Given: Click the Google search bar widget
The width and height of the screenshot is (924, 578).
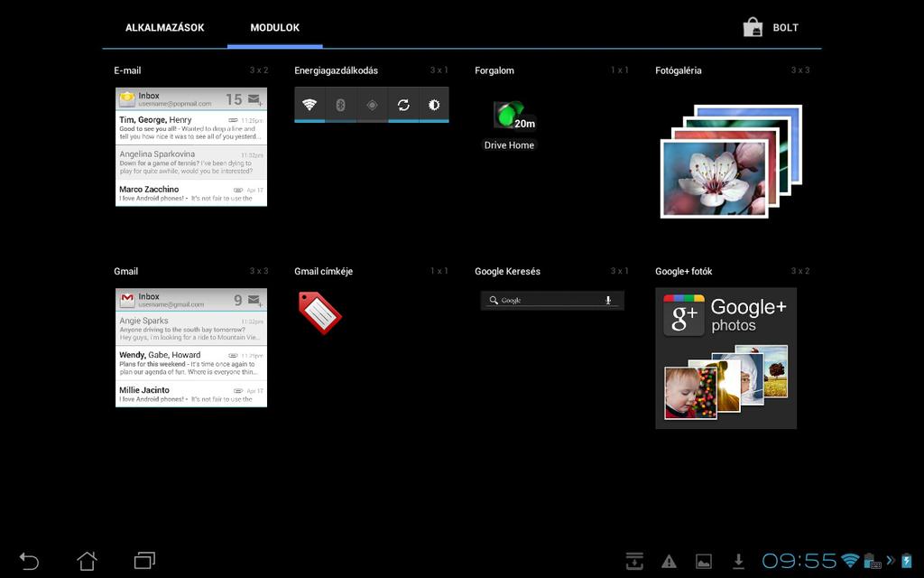Looking at the screenshot, I should coord(551,300).
